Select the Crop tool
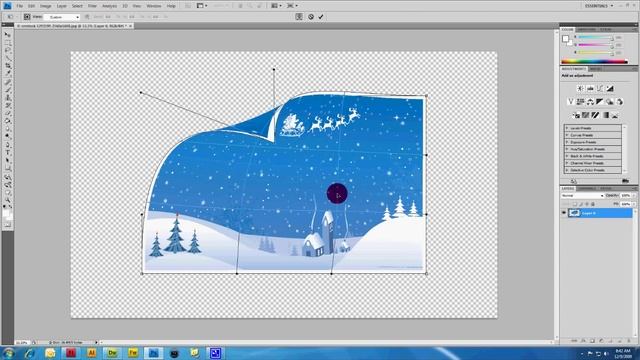 point(7,66)
